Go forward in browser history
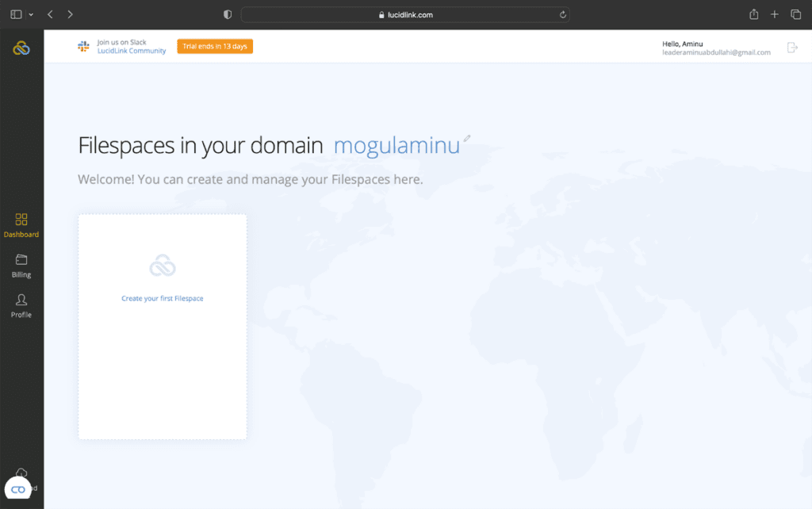 [70, 14]
